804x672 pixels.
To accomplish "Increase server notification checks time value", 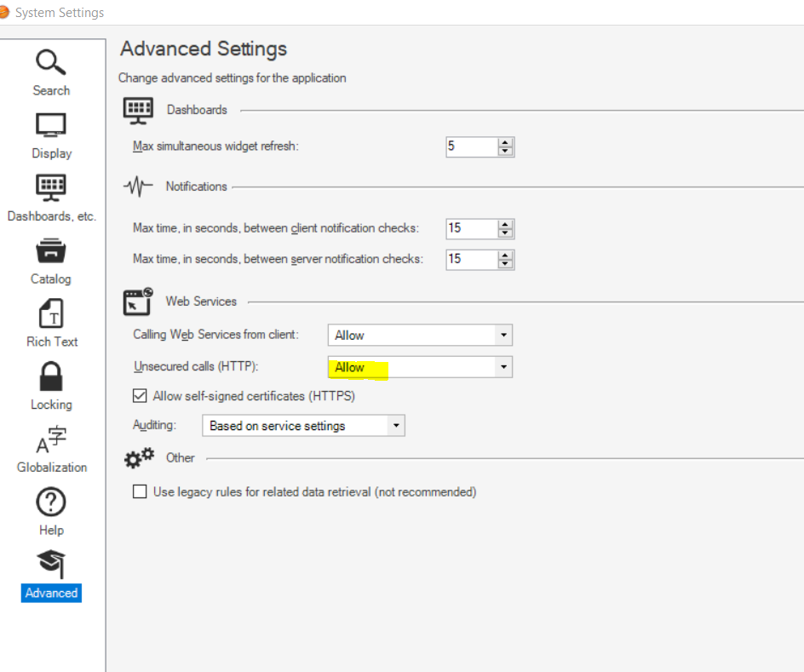I will [506, 255].
